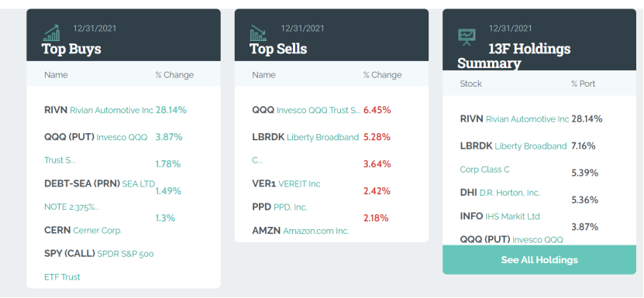Click the Top Buys rising chart icon
644x298 pixels.
point(52,33)
